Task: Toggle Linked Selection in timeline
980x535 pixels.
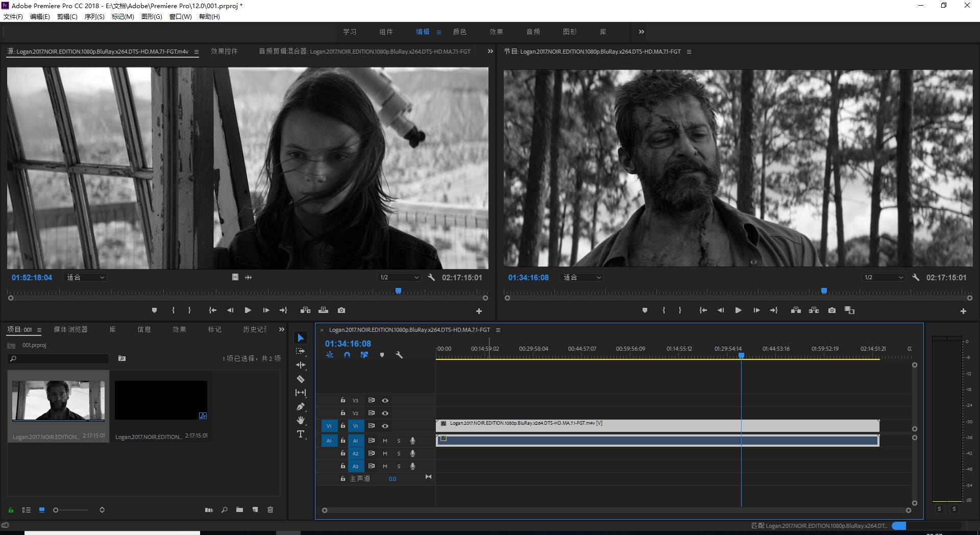Action: [364, 355]
